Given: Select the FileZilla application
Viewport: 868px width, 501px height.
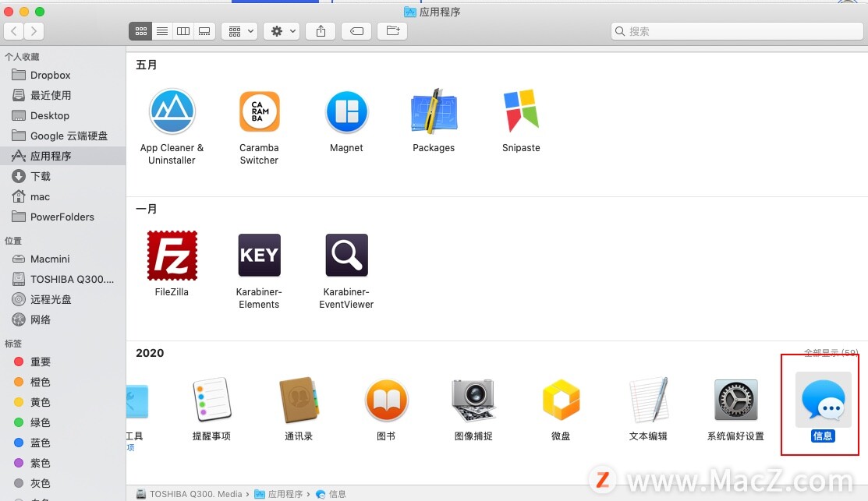Looking at the screenshot, I should (x=172, y=256).
